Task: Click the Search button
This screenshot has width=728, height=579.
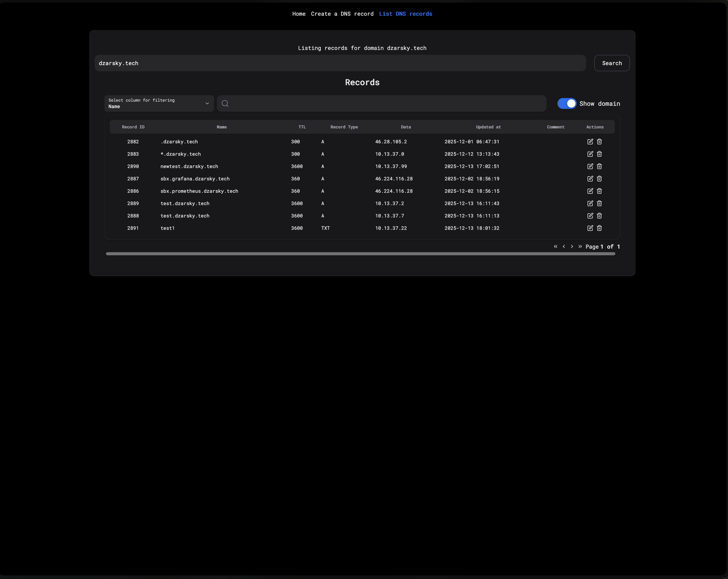Action: [x=611, y=63]
